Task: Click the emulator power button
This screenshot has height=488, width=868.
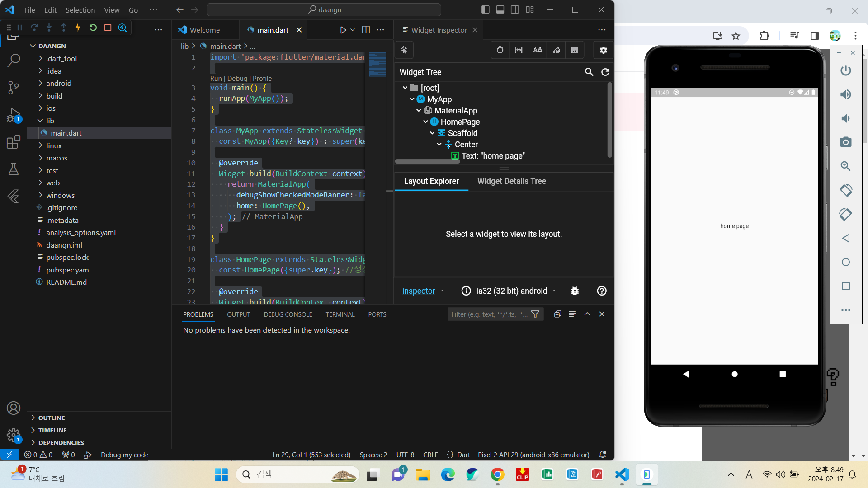Action: [x=846, y=70]
